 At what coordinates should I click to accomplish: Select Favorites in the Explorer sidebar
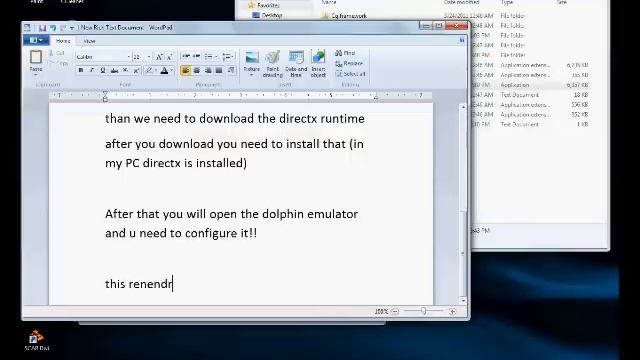click(264, 5)
